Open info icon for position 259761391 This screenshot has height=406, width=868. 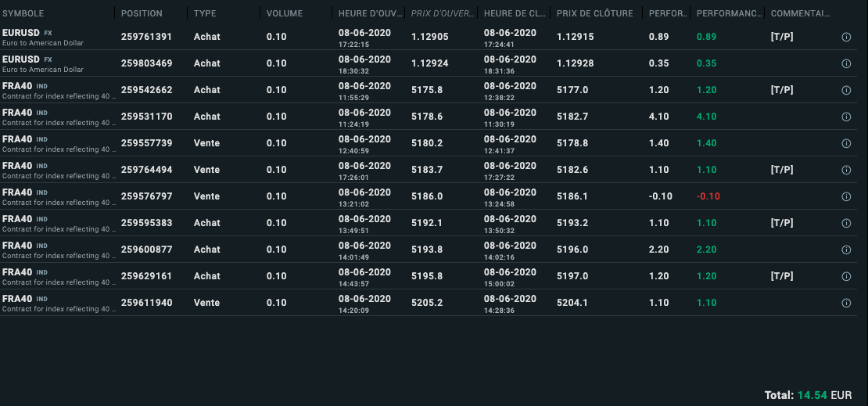pyautogui.click(x=846, y=38)
